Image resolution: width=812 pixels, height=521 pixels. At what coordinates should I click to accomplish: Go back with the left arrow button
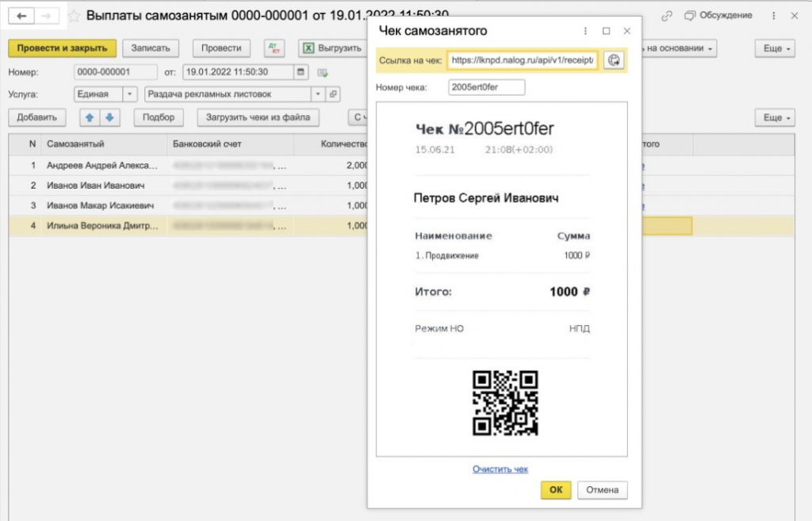21,16
